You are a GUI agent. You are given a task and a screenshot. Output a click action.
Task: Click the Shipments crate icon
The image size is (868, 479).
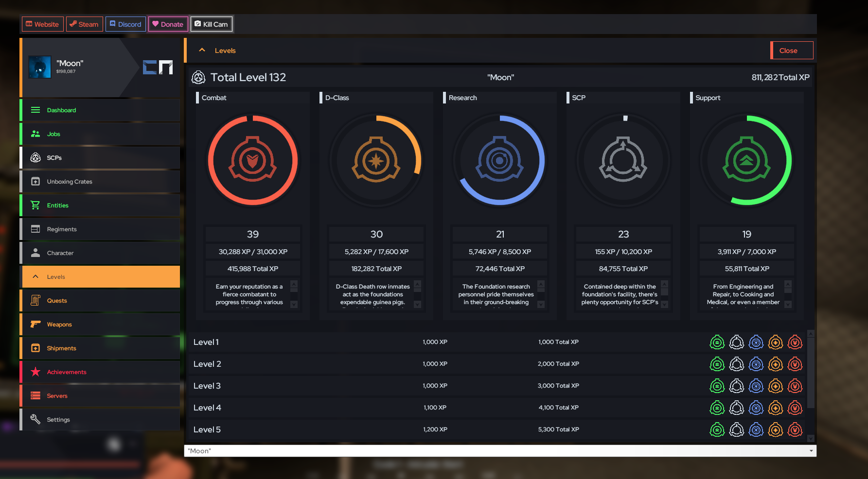(35, 348)
